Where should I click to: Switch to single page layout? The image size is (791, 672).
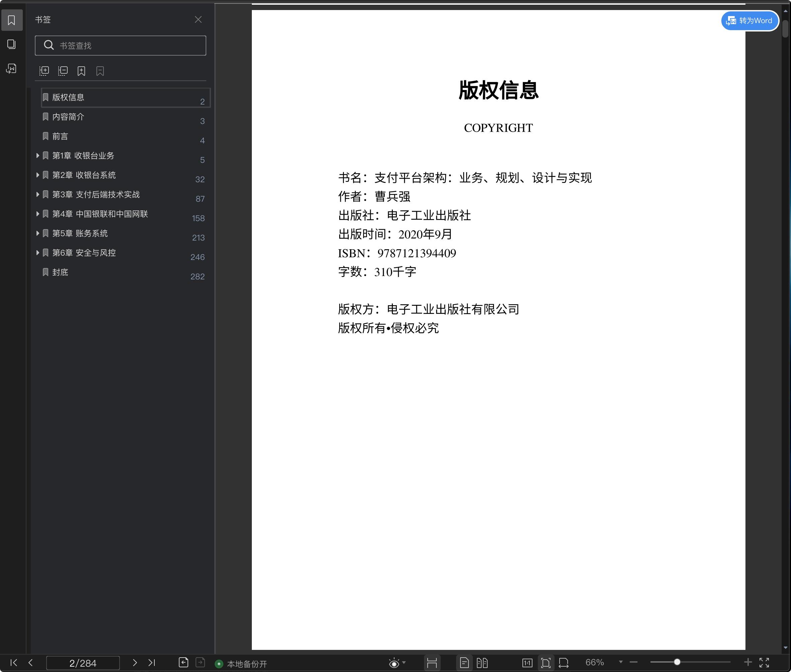click(x=464, y=663)
